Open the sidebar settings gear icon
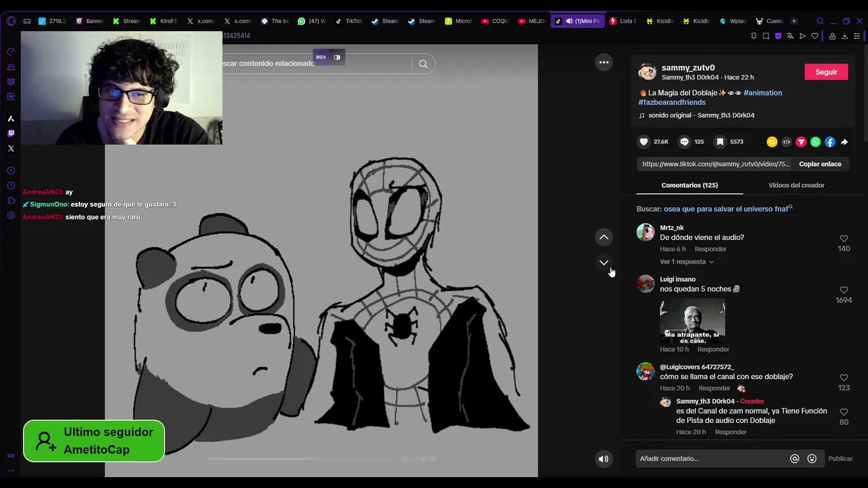This screenshot has width=868, height=488. [11, 216]
